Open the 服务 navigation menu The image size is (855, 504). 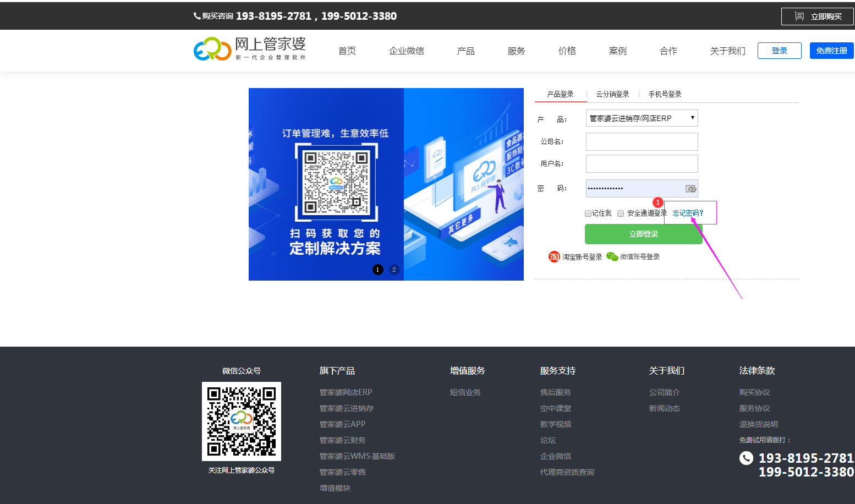516,51
